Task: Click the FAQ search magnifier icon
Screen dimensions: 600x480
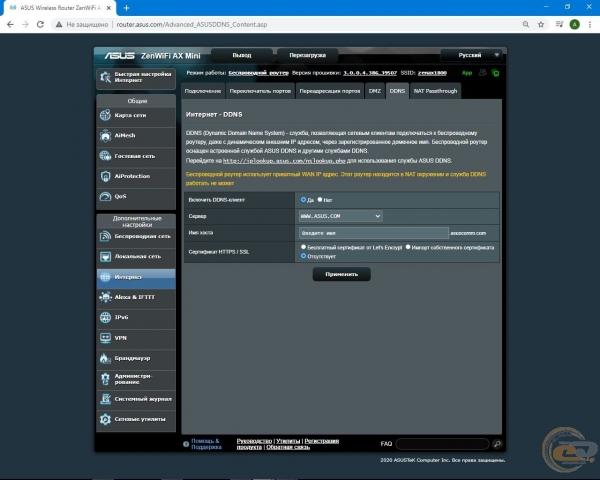Action: 497,444
